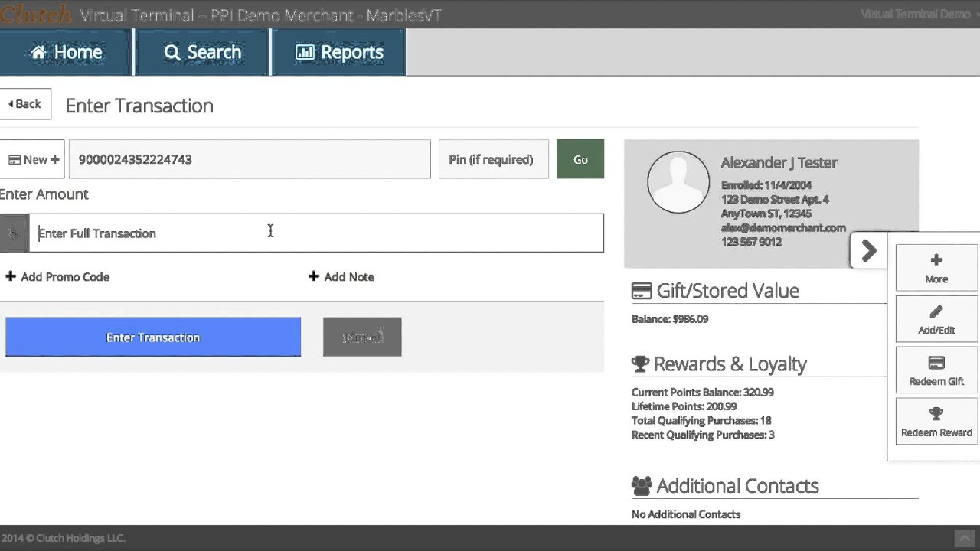
Task: Submit card lookup with Go
Action: (x=580, y=159)
